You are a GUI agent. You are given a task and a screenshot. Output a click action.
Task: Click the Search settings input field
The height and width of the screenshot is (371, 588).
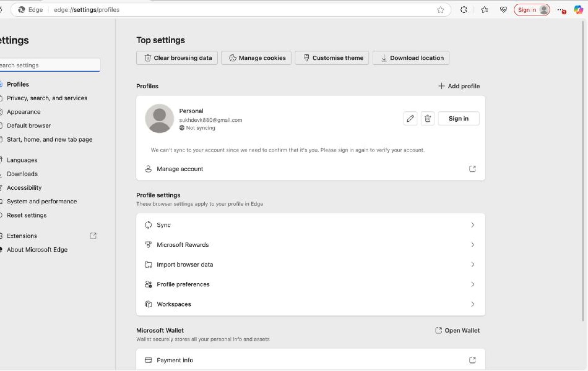coord(49,65)
